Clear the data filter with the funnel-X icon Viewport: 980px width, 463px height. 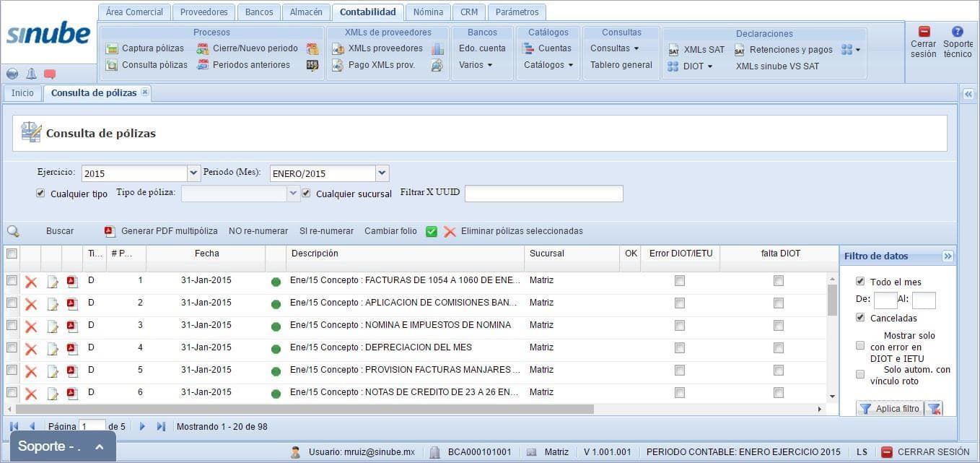pos(934,409)
